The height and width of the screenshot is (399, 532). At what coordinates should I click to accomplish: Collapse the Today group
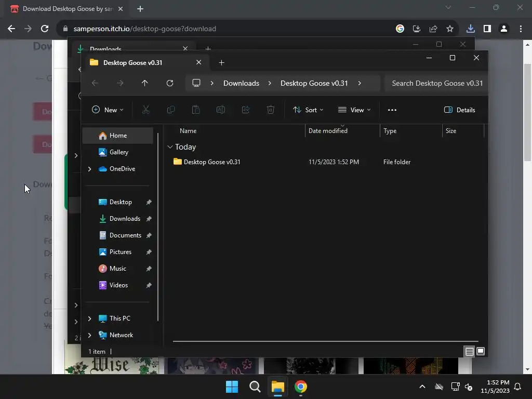click(170, 147)
